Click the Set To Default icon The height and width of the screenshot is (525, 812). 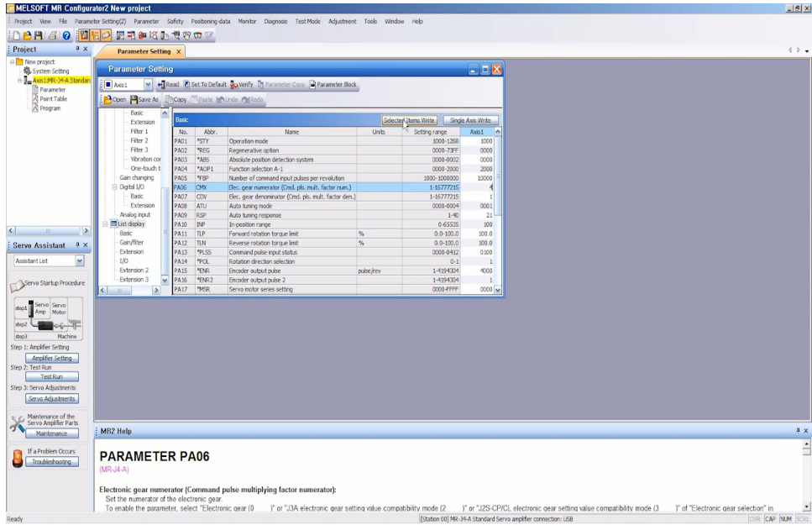186,85
